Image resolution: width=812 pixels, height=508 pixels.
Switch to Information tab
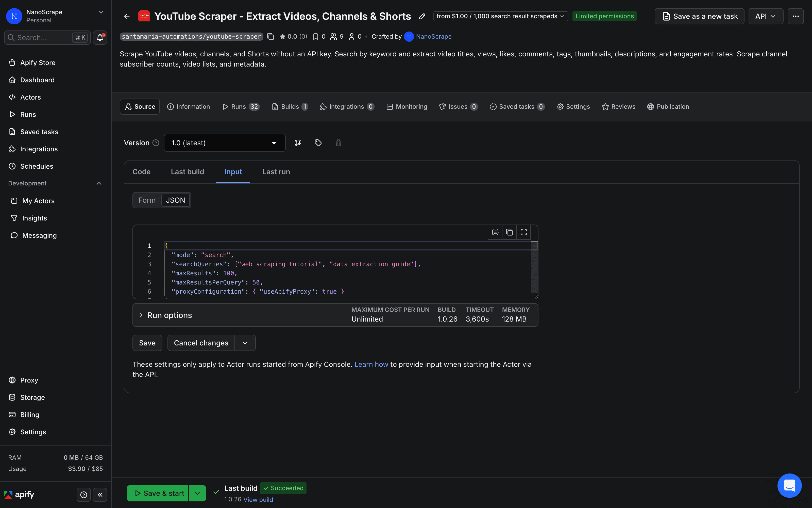click(x=189, y=106)
